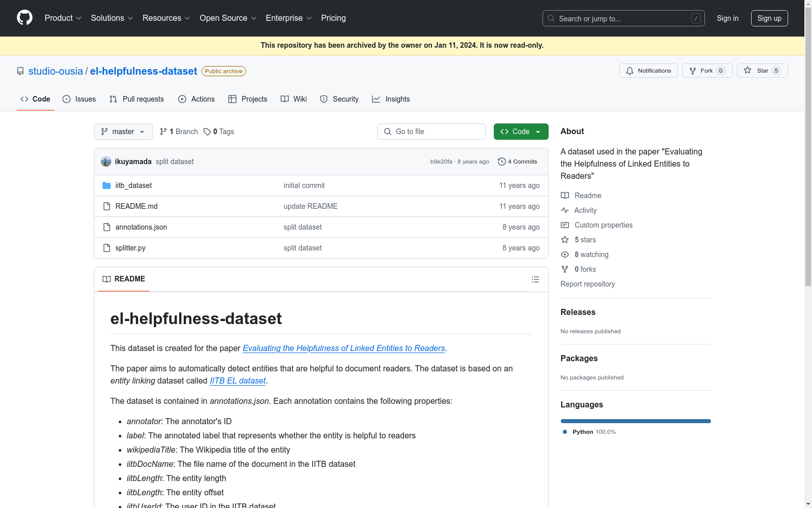
Task: Click the star icon beside 5 stars
Action: point(565,240)
